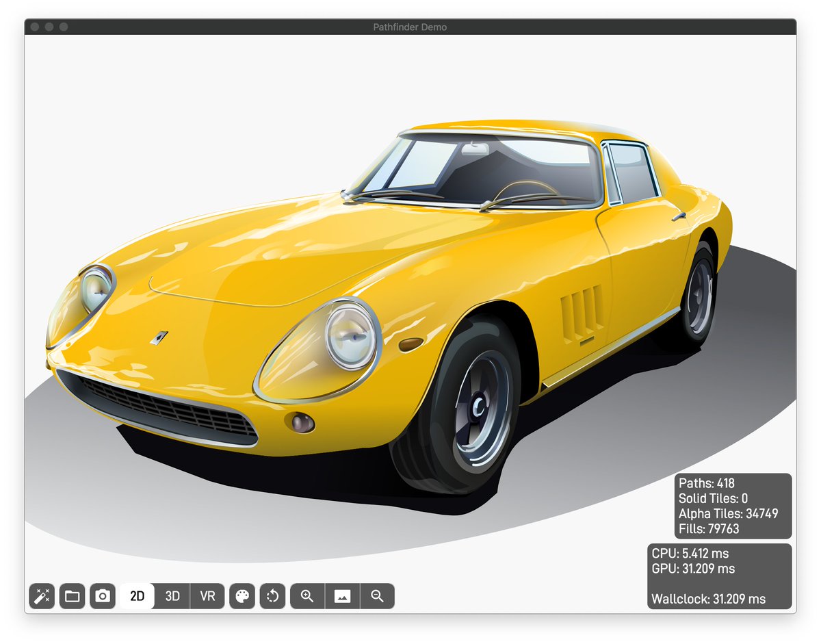This screenshot has height=644, width=821.
Task: Zoom out with the magnifier minus icon
Action: coord(377,596)
